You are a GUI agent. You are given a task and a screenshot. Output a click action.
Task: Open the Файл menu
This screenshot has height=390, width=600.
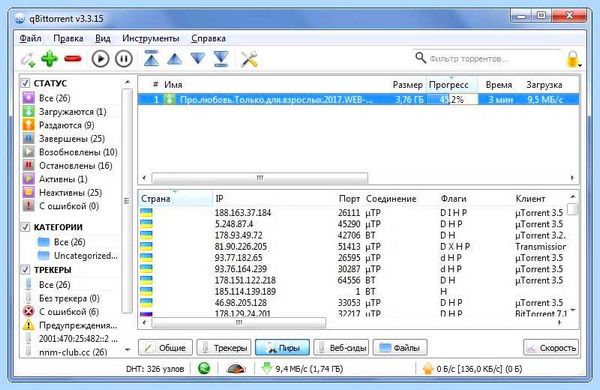click(x=30, y=38)
